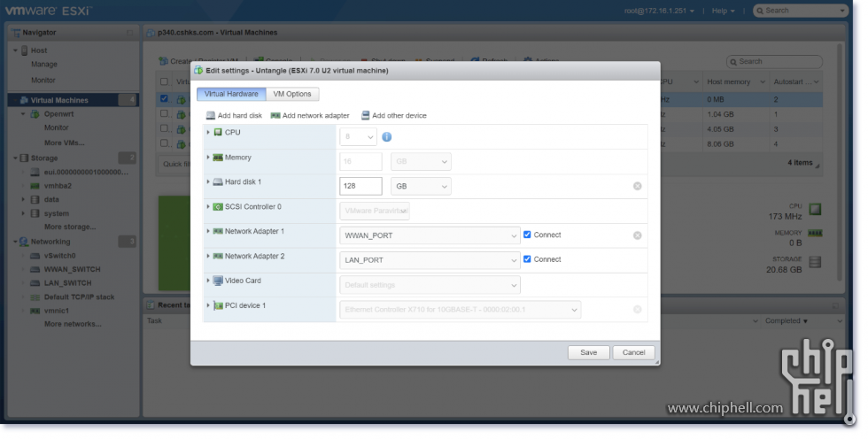Screen dimensions: 868x439
Task: Toggle Connect for Network Adapter 1
Action: [527, 235]
